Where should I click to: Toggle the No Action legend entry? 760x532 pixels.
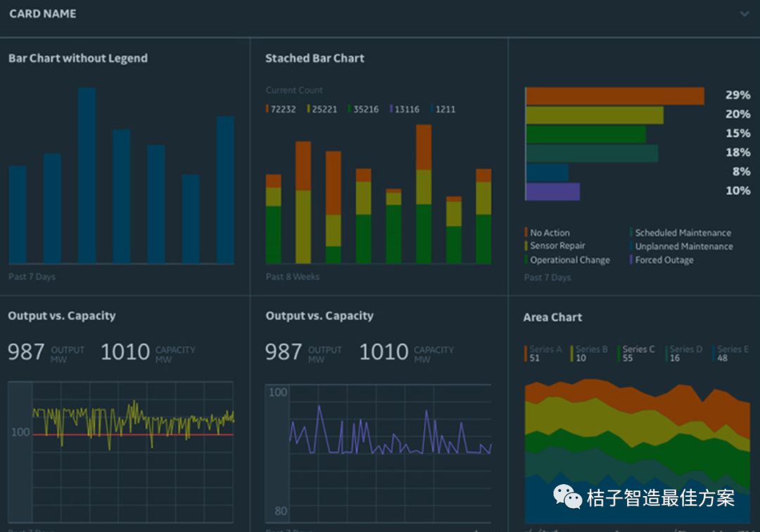[x=549, y=232]
